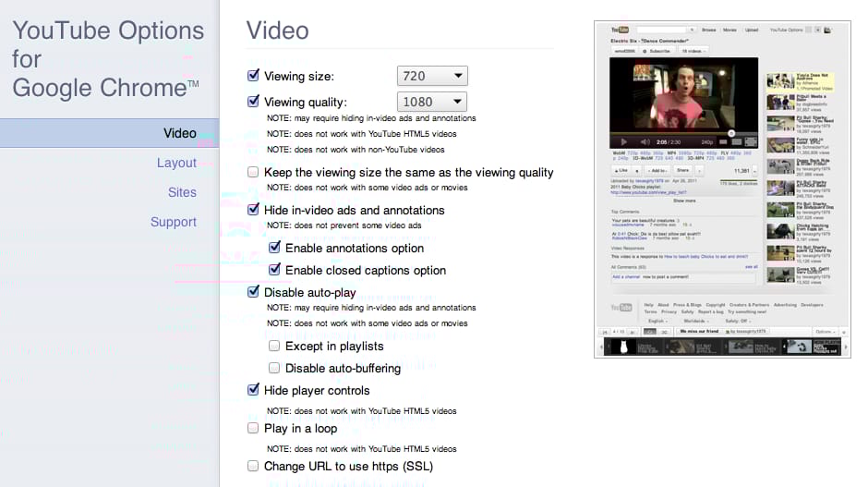Open the Viewing size 720 dropdown
Screen dimensions: 868x487
[432, 76]
